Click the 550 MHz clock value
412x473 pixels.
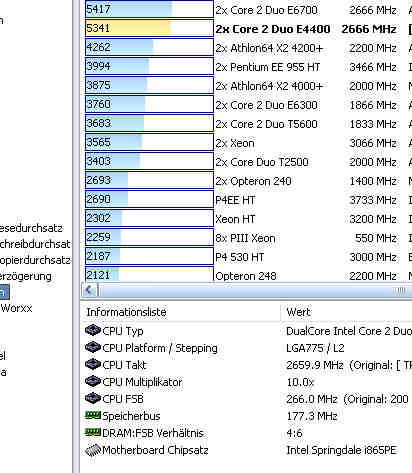click(x=376, y=238)
